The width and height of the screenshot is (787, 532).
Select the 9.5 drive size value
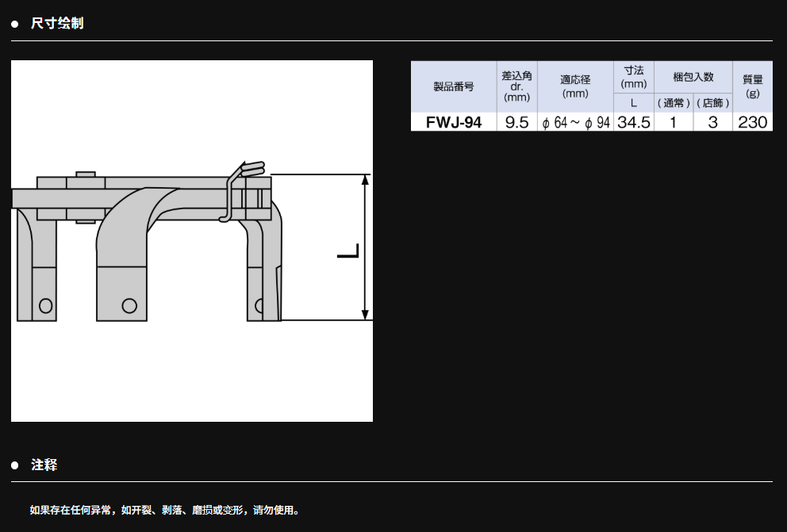[516, 122]
